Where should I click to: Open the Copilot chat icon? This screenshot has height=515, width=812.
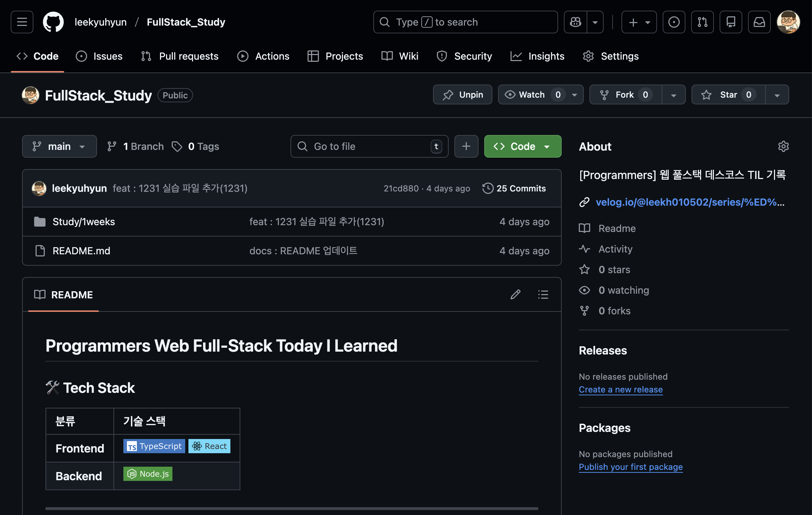click(576, 22)
